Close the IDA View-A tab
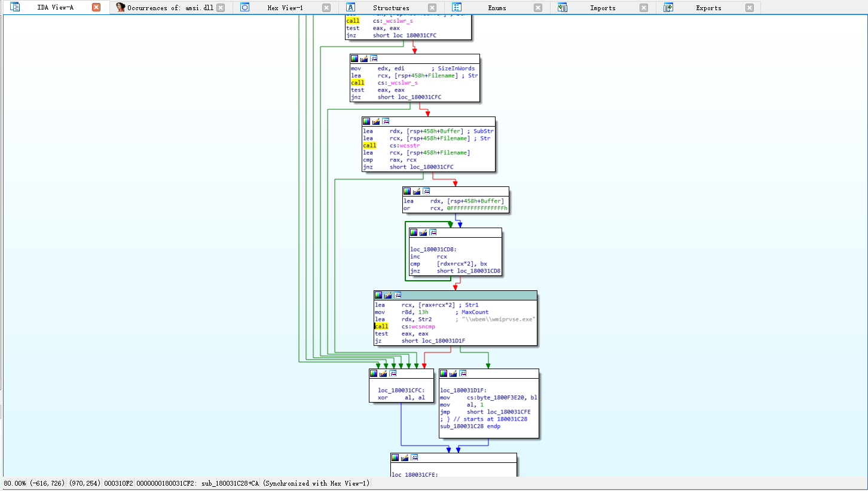This screenshot has width=868, height=491. click(96, 8)
